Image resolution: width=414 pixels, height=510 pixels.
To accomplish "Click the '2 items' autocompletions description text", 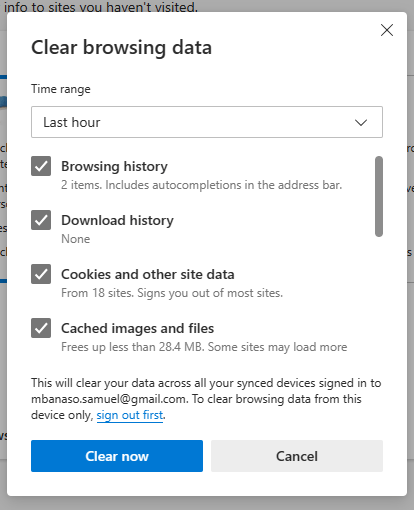I will (201, 185).
